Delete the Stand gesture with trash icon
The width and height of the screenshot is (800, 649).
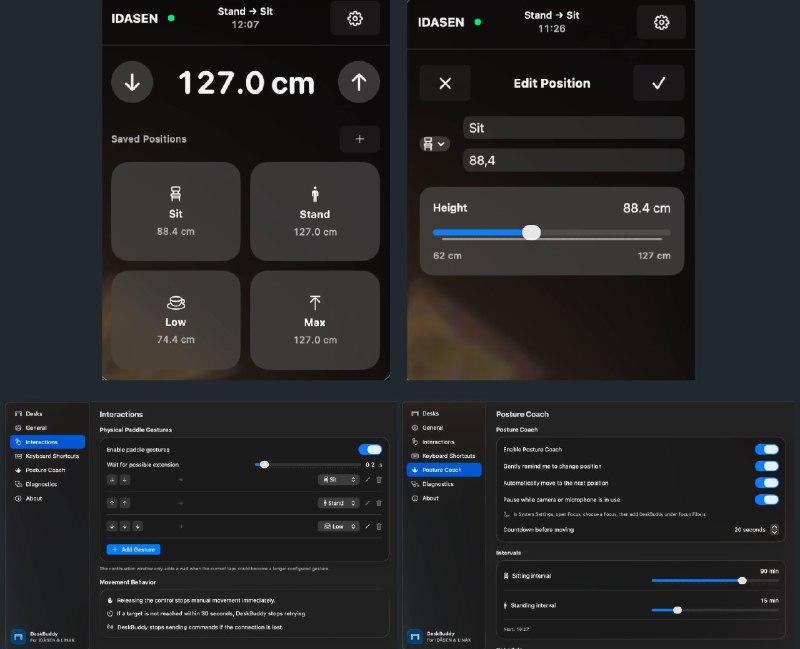pos(379,503)
